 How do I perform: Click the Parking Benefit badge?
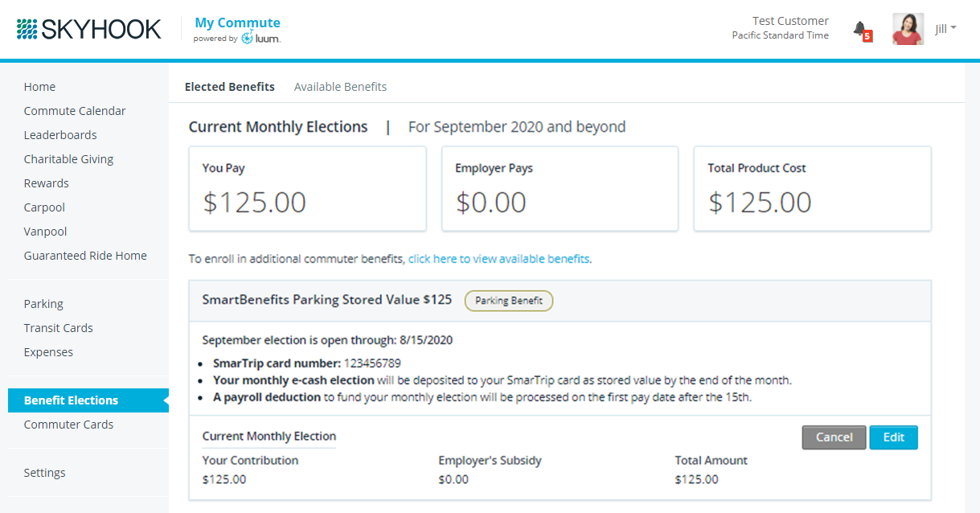(x=509, y=301)
